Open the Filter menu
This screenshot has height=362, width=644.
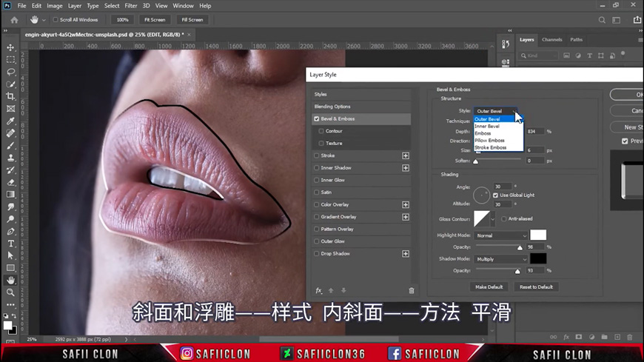(131, 6)
